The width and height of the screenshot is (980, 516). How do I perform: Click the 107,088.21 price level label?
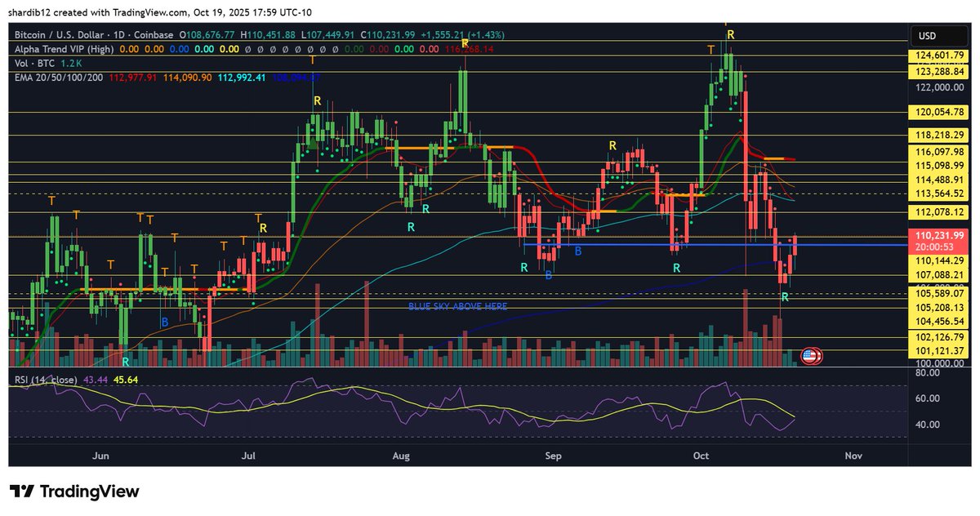tap(940, 275)
